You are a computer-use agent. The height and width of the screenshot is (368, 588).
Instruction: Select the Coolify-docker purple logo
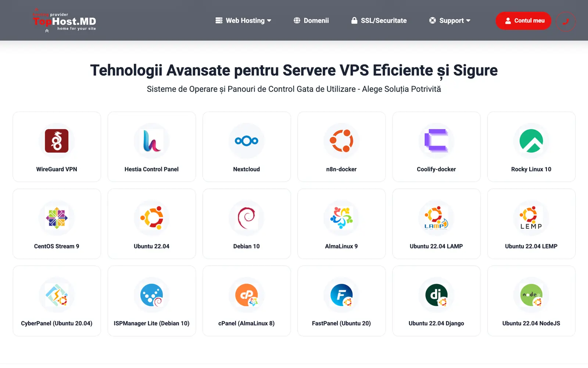pos(436,141)
